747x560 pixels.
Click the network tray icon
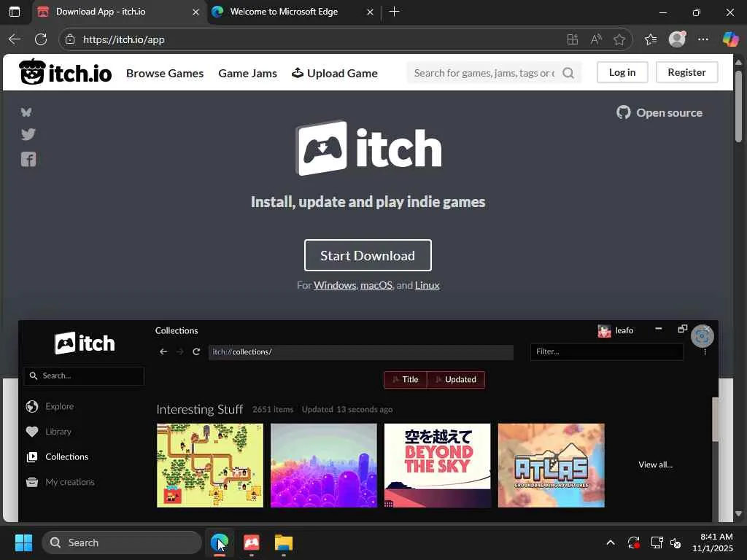point(657,542)
